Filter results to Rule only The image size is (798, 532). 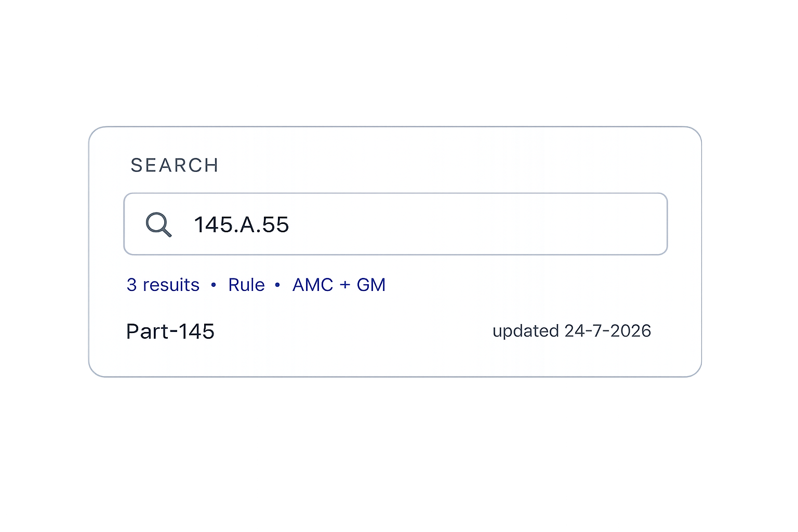246,285
